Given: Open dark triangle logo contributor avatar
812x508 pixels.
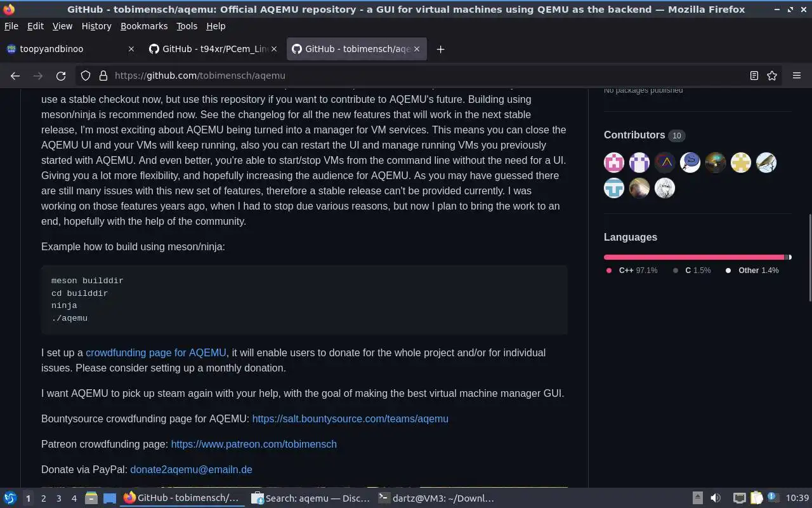Looking at the screenshot, I should pos(665,163).
